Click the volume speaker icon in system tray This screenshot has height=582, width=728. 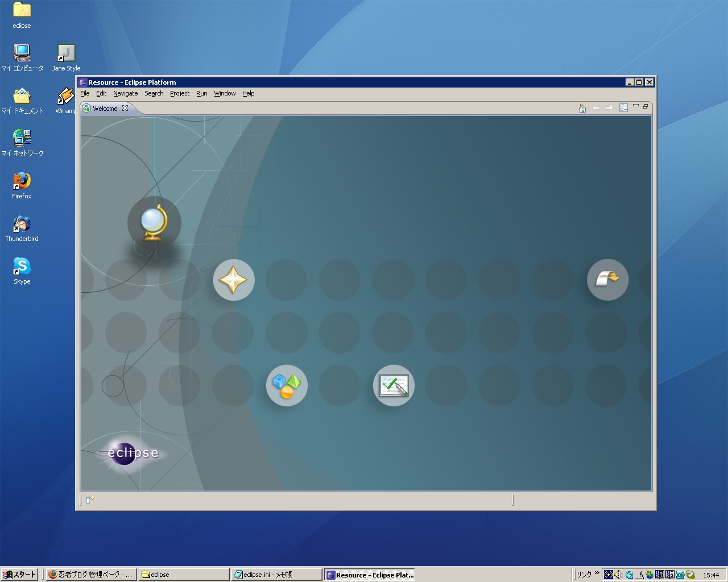(618, 575)
